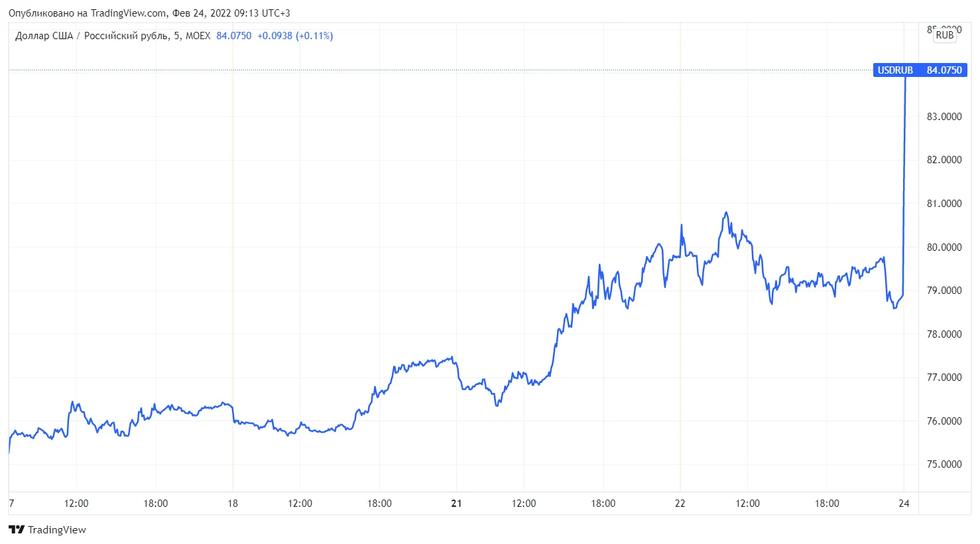Click the 'Опубликовано на TradingView.com' header text
This screenshot has width=980, height=544.
[88, 13]
